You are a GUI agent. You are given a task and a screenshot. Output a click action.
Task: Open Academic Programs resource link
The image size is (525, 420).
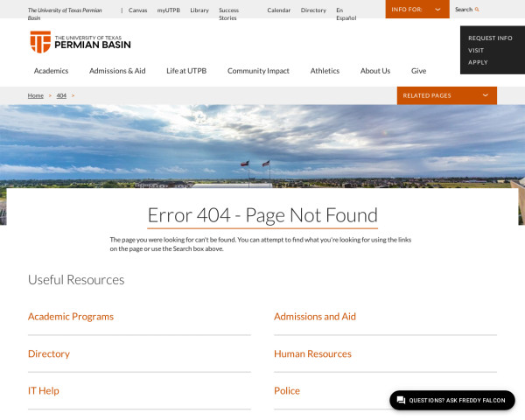click(x=71, y=317)
